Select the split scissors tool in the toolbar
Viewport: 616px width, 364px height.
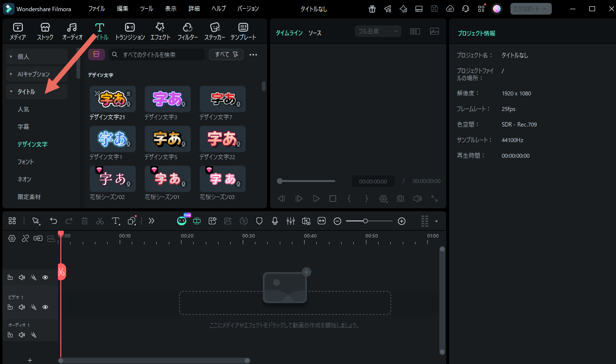(100, 221)
